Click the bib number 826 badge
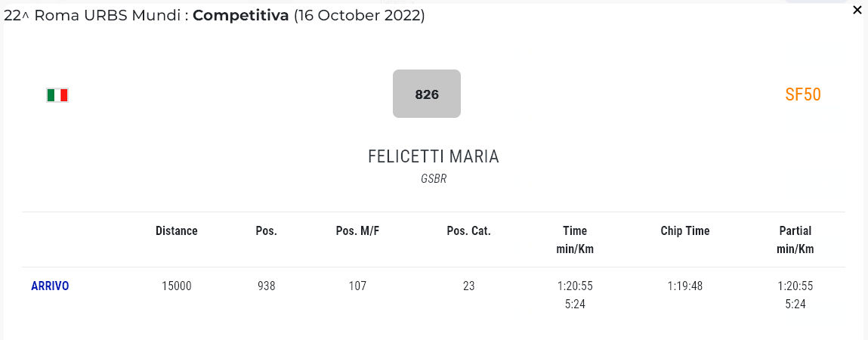The image size is (868, 340). [x=427, y=94]
